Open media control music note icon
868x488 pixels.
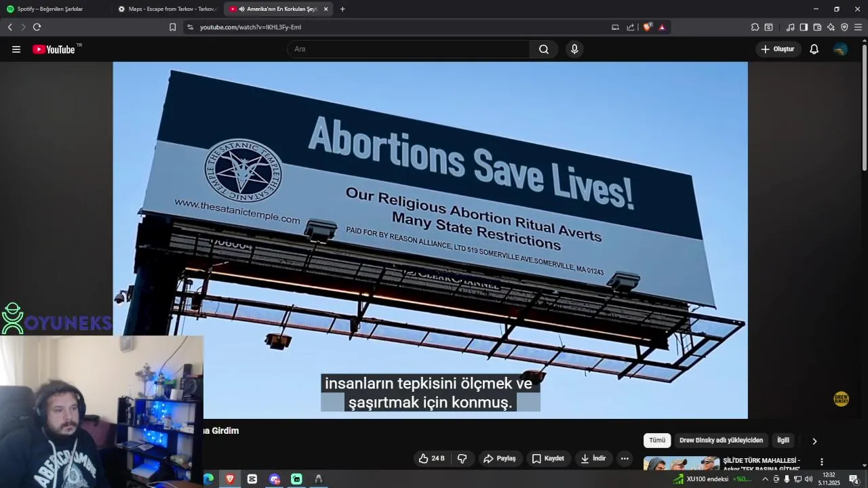pyautogui.click(x=790, y=27)
